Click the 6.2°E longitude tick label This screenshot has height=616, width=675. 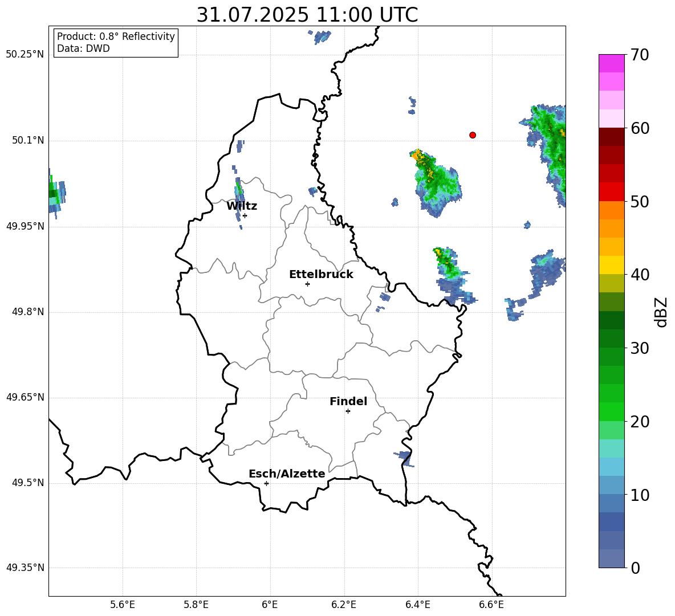point(344,605)
